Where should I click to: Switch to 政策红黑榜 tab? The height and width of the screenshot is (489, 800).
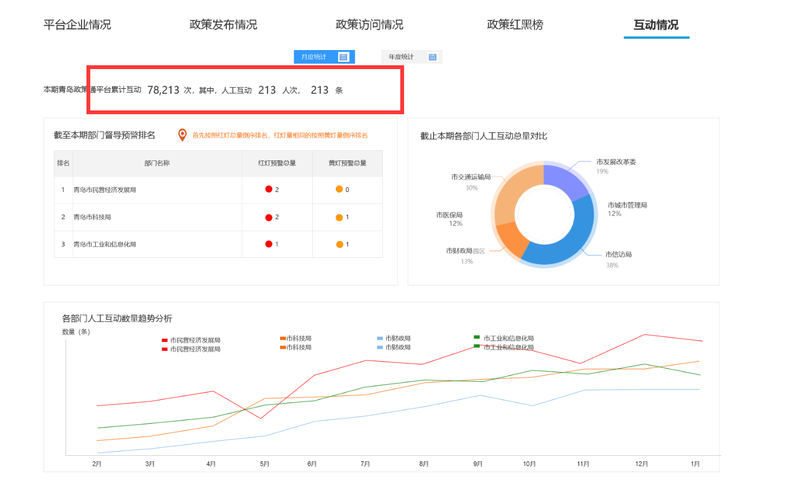point(515,25)
